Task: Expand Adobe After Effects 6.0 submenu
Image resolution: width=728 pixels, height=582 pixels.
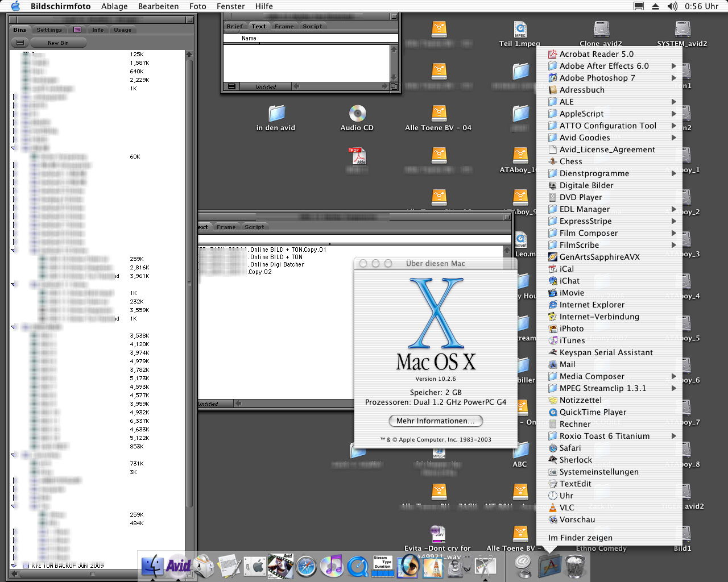Action: (674, 66)
